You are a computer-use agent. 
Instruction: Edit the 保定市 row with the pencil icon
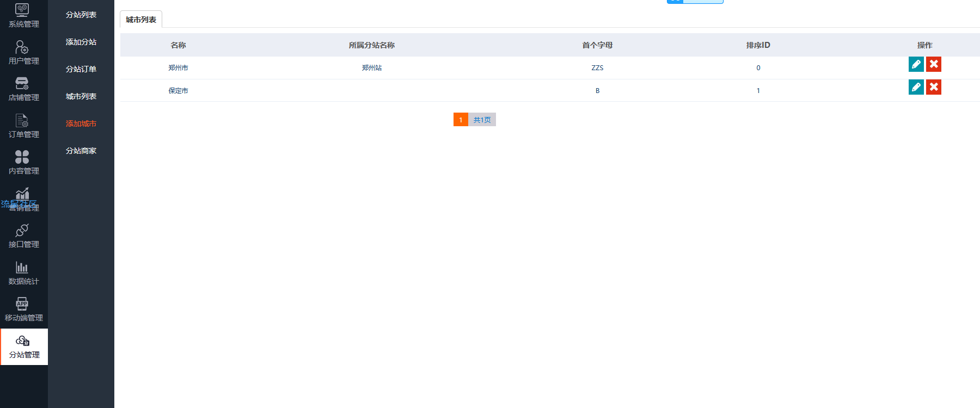[916, 87]
